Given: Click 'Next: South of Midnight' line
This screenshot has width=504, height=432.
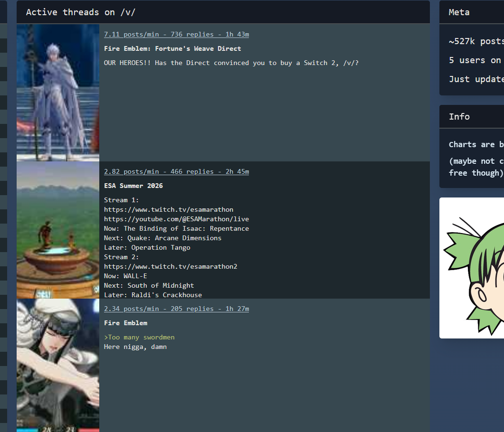Looking at the screenshot, I should [149, 285].
